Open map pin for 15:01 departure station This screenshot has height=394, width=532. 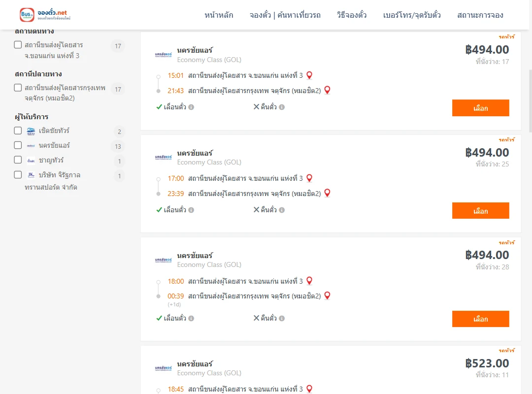309,75
